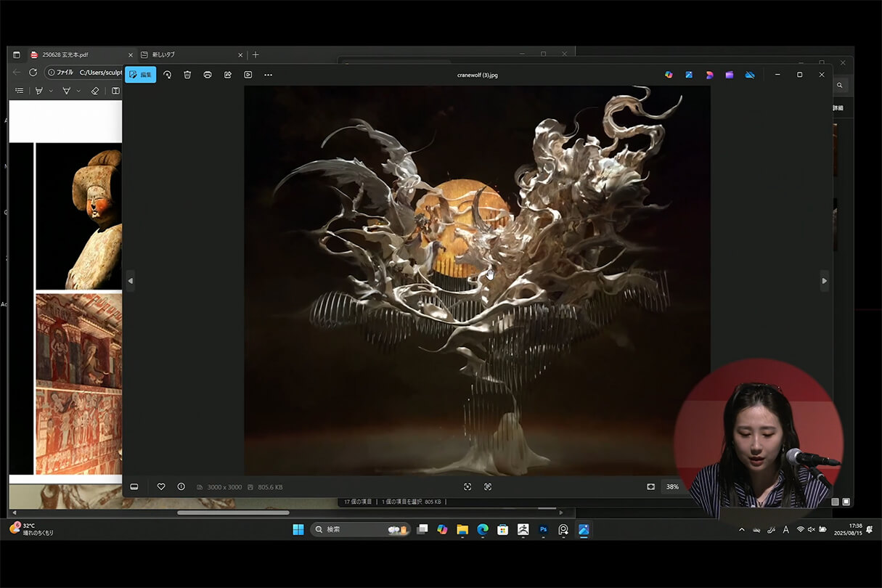Expand the highlighter dropdown arrow in PDF toolbar
Image resolution: width=882 pixels, height=588 pixels.
click(x=51, y=91)
